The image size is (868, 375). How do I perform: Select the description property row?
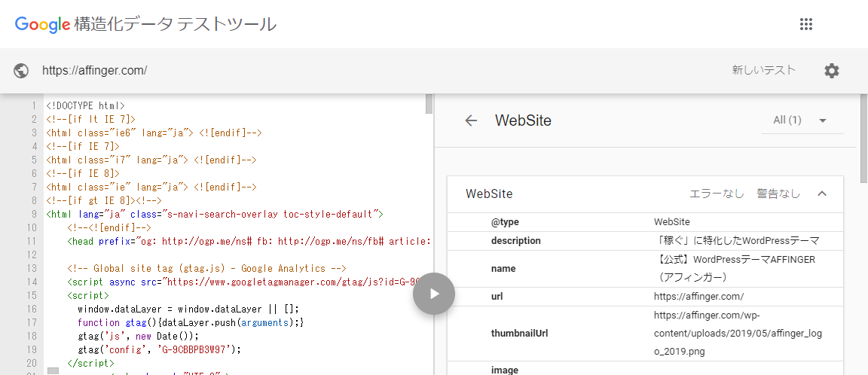[x=516, y=241]
